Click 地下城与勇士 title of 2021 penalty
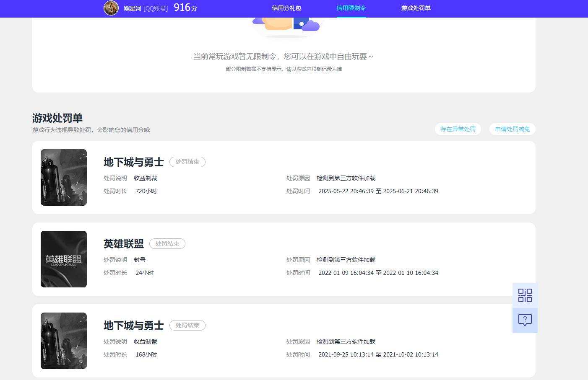588x380 pixels. pyautogui.click(x=134, y=326)
